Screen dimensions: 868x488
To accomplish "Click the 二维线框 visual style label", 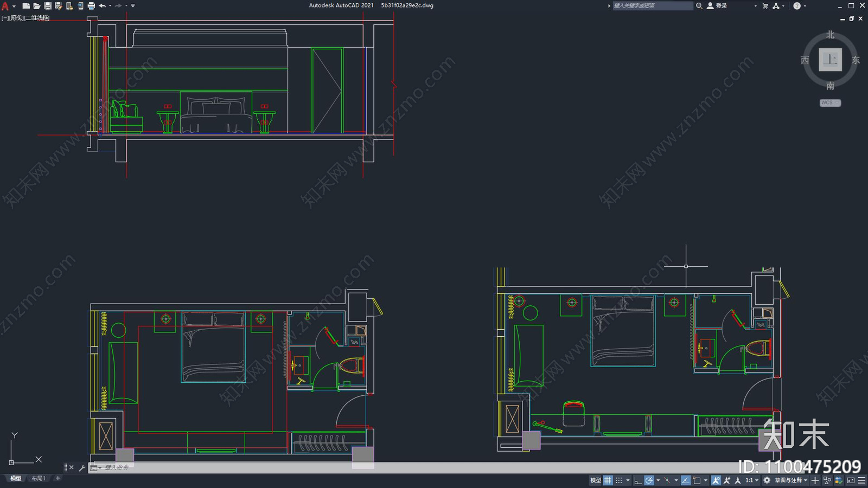I will (37, 18).
